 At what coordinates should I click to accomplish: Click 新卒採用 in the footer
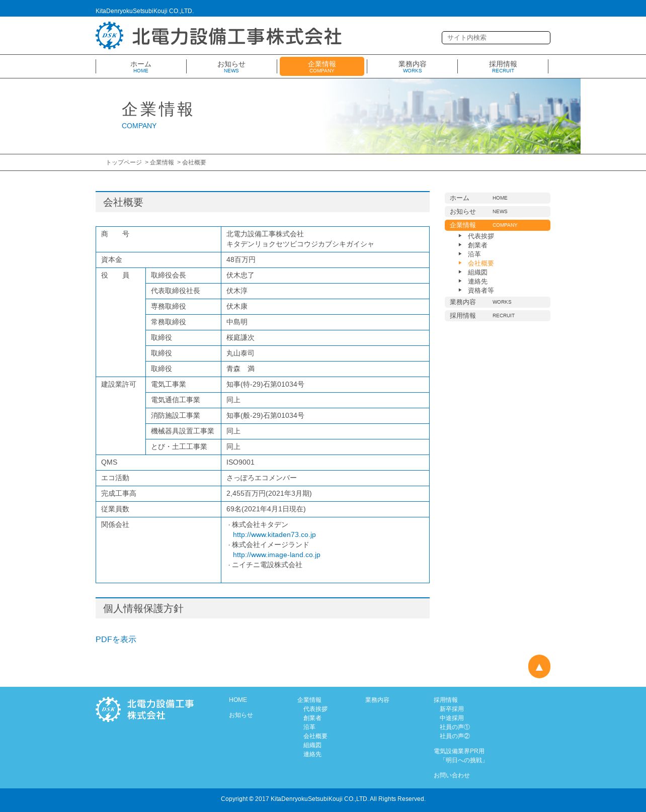pos(452,709)
